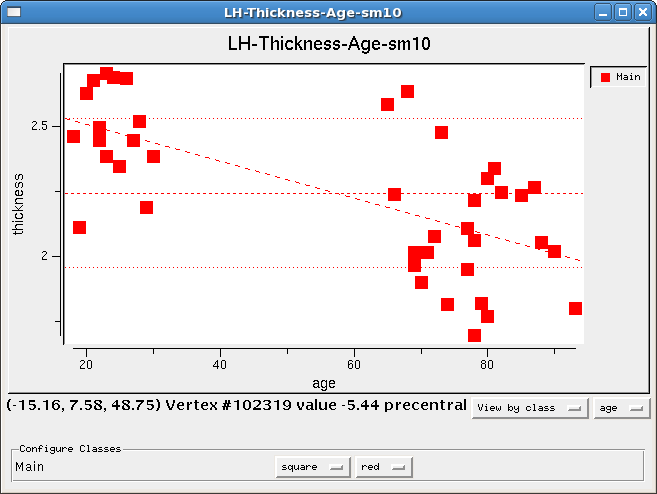Click the leftmost data marker near age 18
The width and height of the screenshot is (657, 494).
(x=73, y=136)
